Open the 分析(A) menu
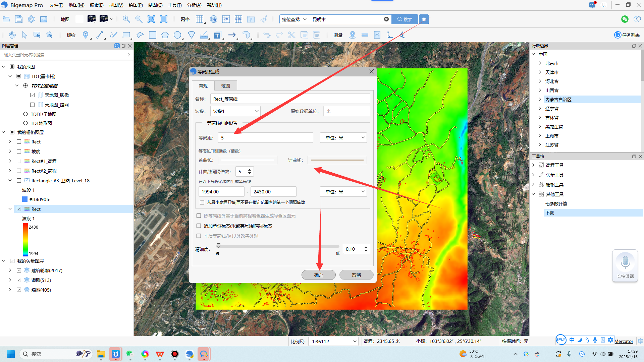 coord(194,5)
